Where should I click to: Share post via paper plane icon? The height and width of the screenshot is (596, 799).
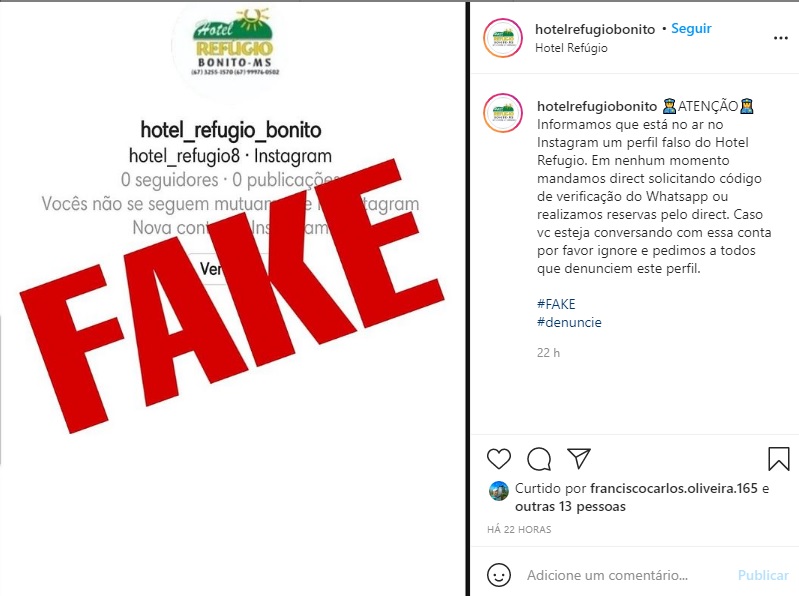coord(578,458)
